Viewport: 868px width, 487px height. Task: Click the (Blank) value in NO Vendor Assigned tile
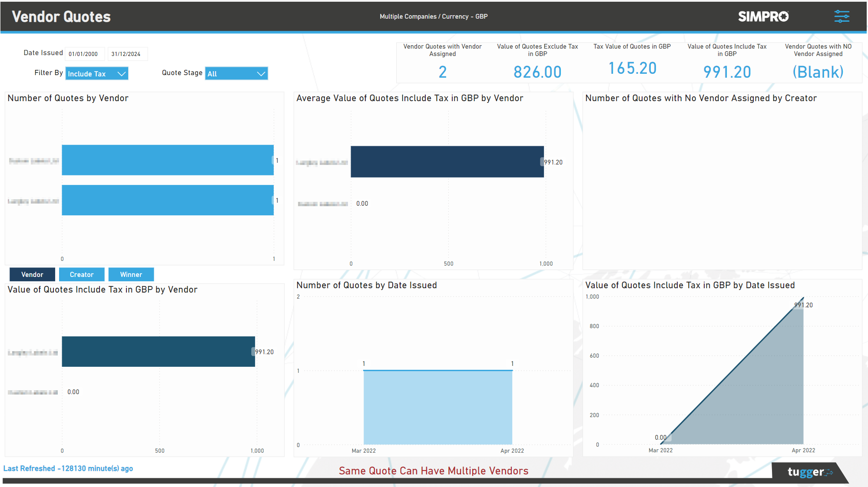click(x=818, y=72)
